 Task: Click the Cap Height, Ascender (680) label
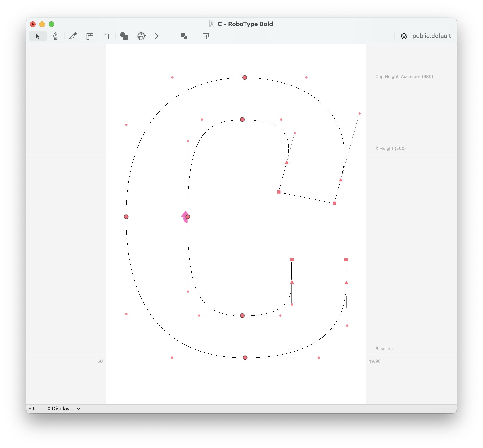pos(404,77)
